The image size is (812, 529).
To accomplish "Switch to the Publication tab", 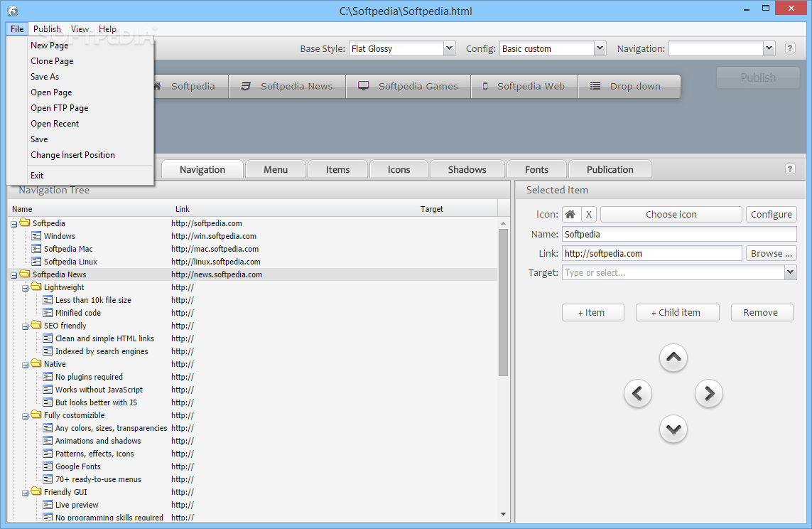I will click(610, 169).
